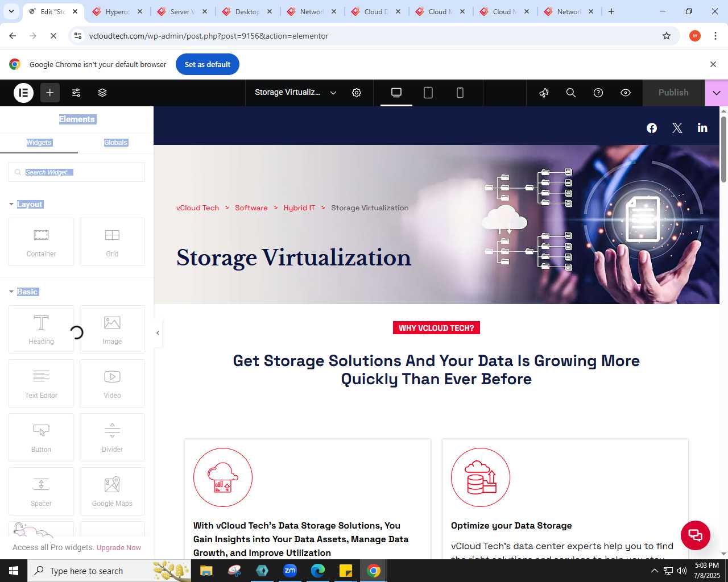Select the Google Maps widget
This screenshot has height=582, width=728.
pyautogui.click(x=112, y=491)
